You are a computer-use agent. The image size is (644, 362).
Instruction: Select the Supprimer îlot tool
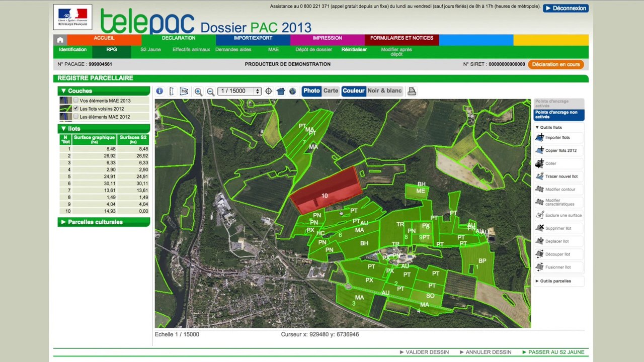pos(559,228)
